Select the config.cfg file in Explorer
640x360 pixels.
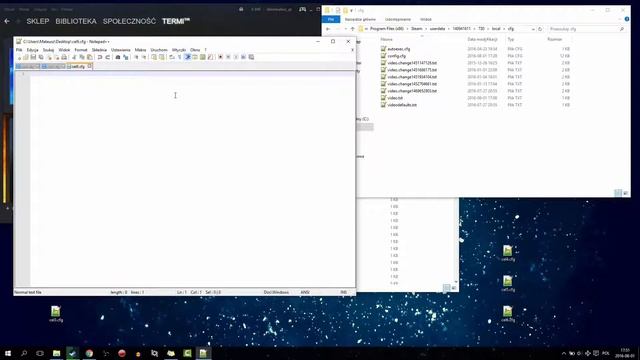click(396, 56)
